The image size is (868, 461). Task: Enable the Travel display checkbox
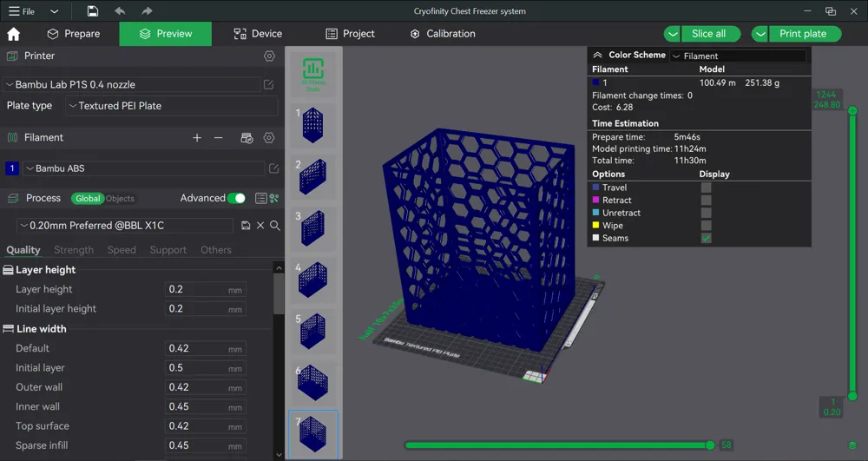click(706, 187)
